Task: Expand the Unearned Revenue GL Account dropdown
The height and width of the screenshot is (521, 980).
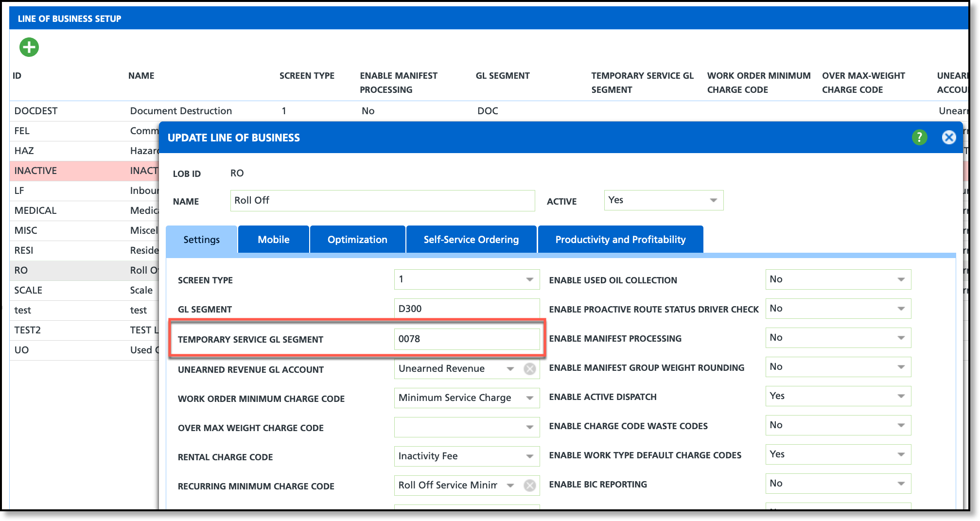Action: tap(510, 369)
